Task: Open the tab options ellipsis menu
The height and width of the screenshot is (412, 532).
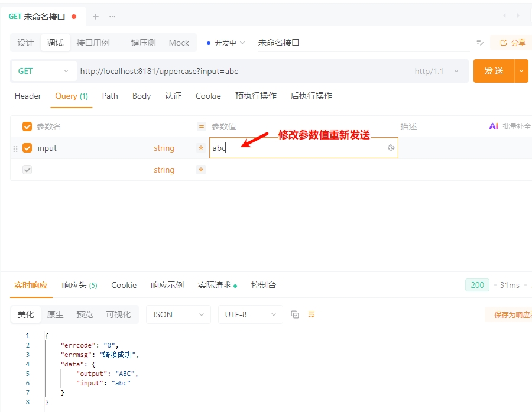Action: pos(112,17)
